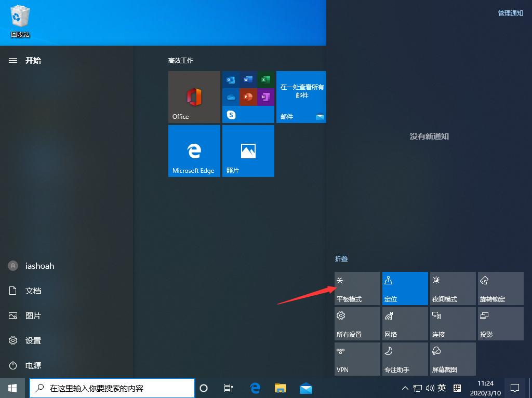Expand hidden tray icons with the chevron

pos(405,388)
